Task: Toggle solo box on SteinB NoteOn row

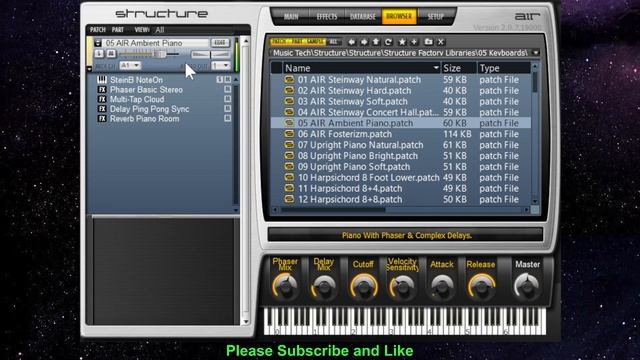Action: coord(220,80)
